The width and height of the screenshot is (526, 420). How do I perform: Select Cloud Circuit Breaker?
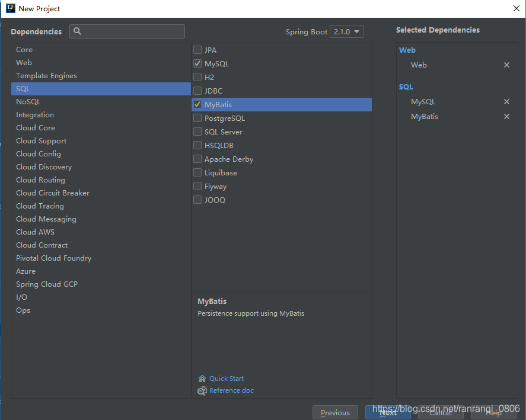[101, 193]
